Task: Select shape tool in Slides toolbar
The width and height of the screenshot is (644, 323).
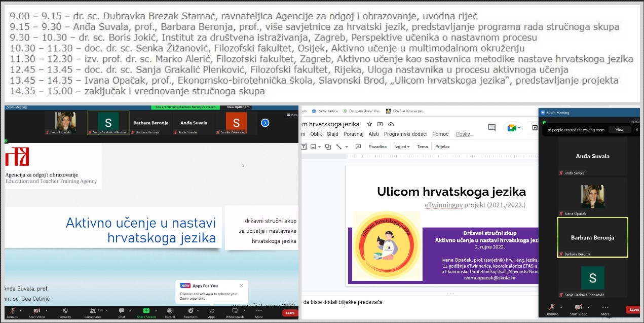Action: [328, 147]
